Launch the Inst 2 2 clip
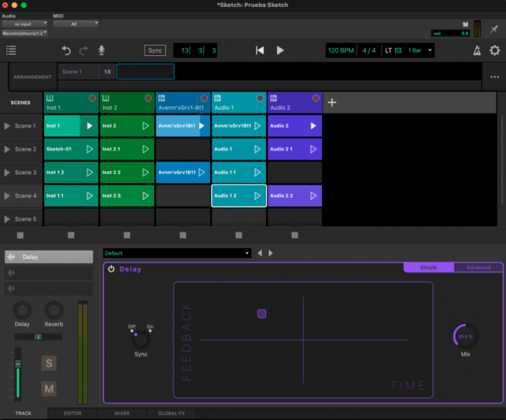This screenshot has width=506, height=420. coord(146,172)
